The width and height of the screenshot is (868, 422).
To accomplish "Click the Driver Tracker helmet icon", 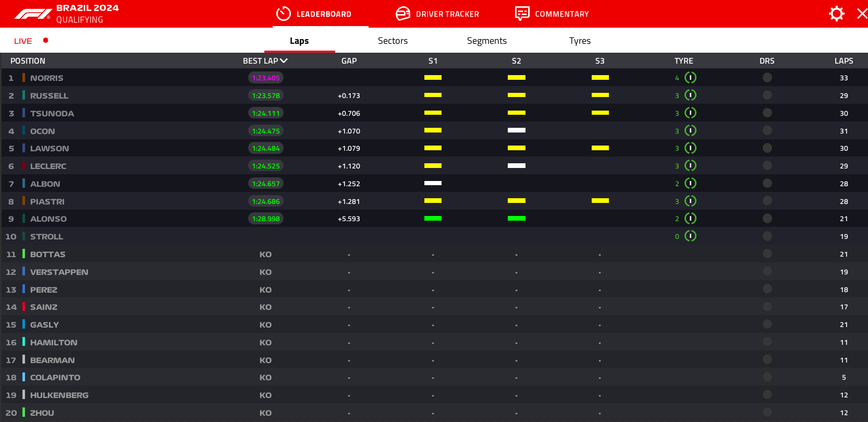I will (403, 14).
